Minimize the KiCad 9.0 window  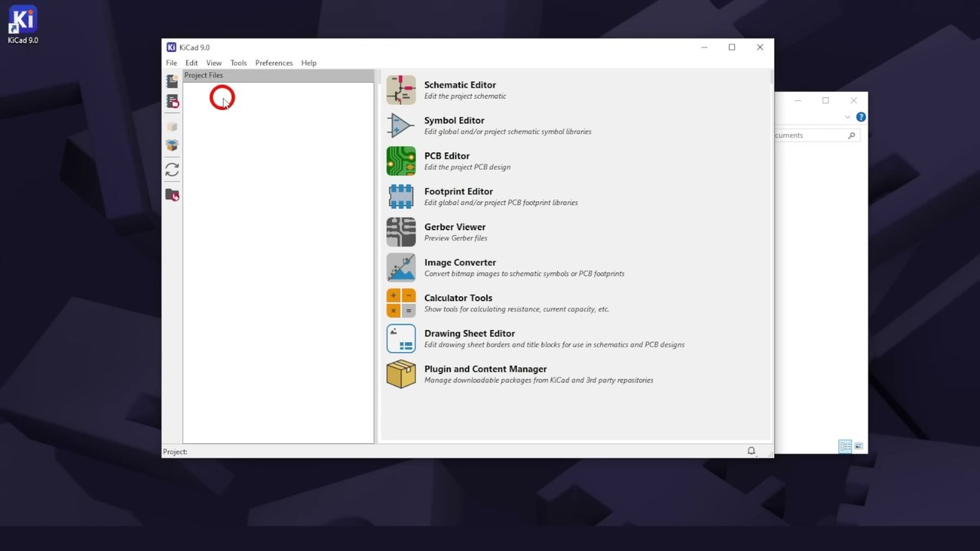(704, 47)
